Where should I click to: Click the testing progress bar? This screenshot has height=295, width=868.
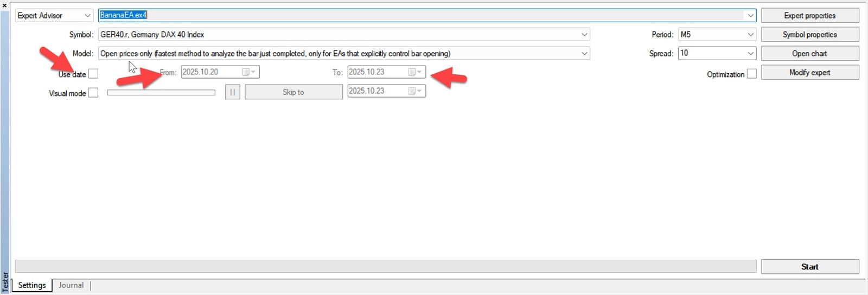tap(386, 266)
